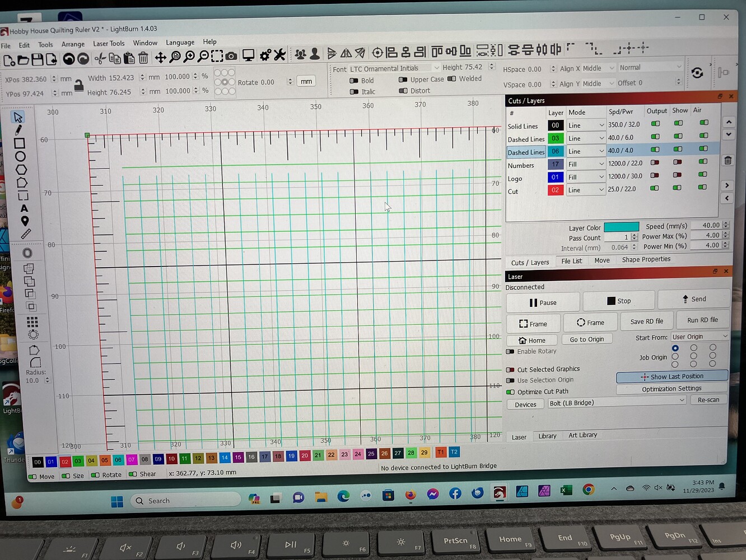Select the Ellipse drawing tool
The width and height of the screenshot is (746, 560).
pos(20,157)
